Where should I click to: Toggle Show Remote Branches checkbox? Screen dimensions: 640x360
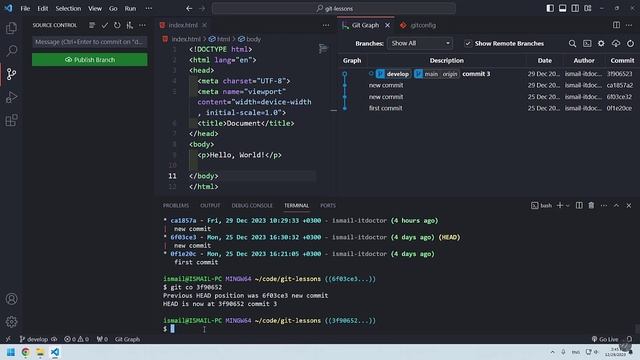(468, 43)
